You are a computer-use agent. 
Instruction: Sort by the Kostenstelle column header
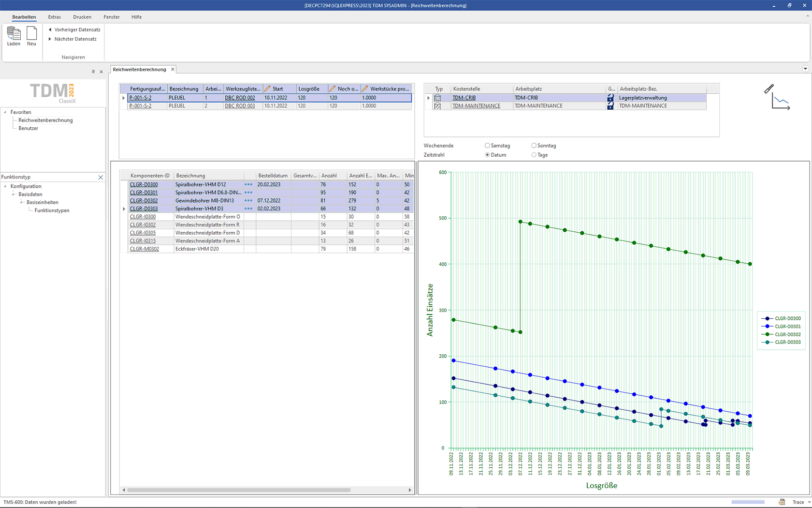pyautogui.click(x=481, y=89)
